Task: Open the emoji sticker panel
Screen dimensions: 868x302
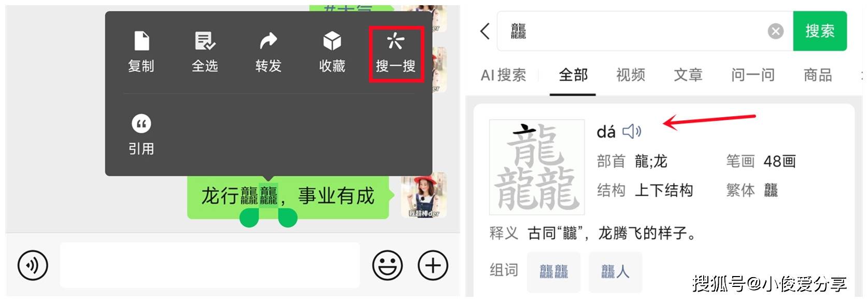Action: (388, 265)
